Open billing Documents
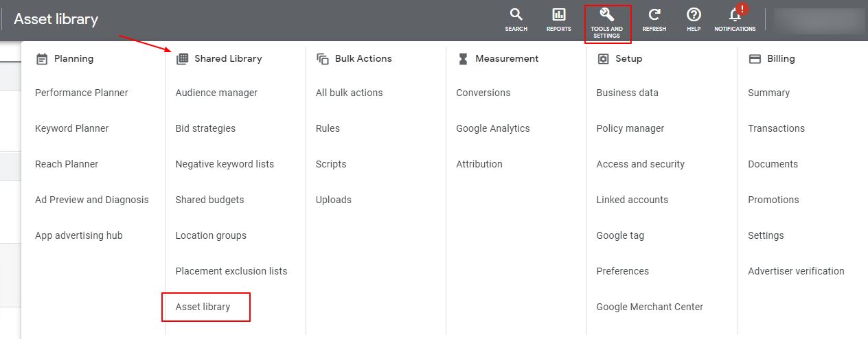Viewport: 868px width, 339px height. (x=773, y=164)
